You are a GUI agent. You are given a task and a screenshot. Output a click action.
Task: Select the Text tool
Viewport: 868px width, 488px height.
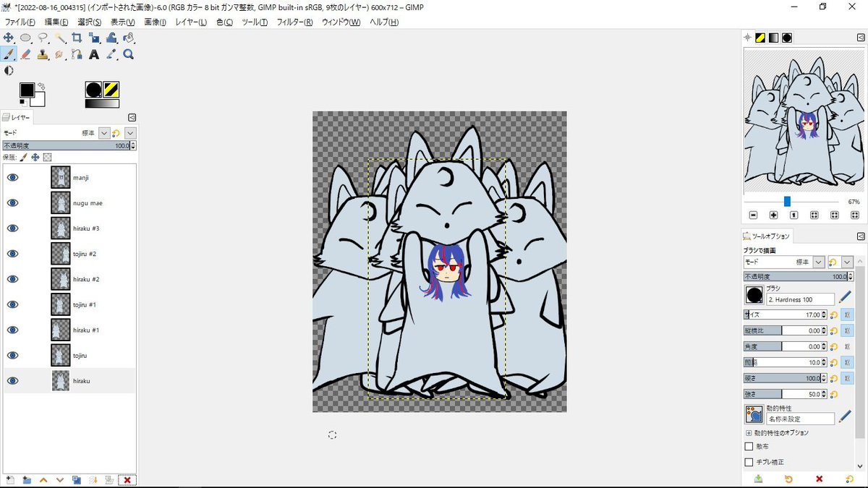tap(94, 54)
